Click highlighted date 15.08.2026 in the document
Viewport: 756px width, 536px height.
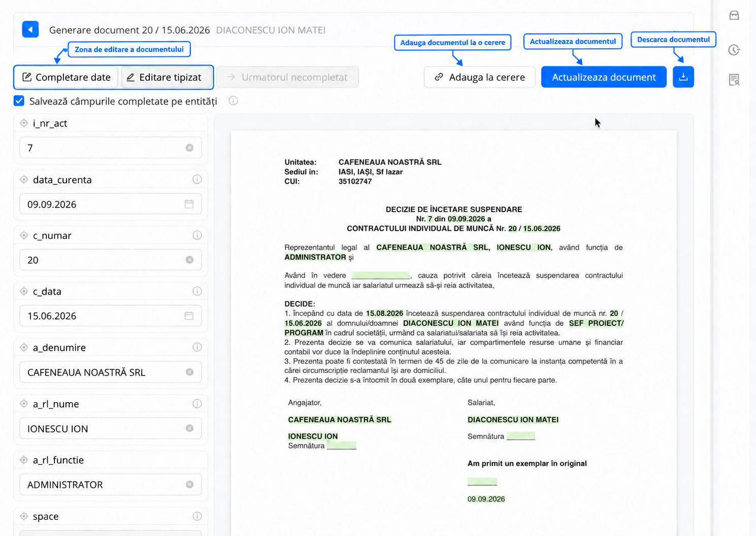coord(384,313)
